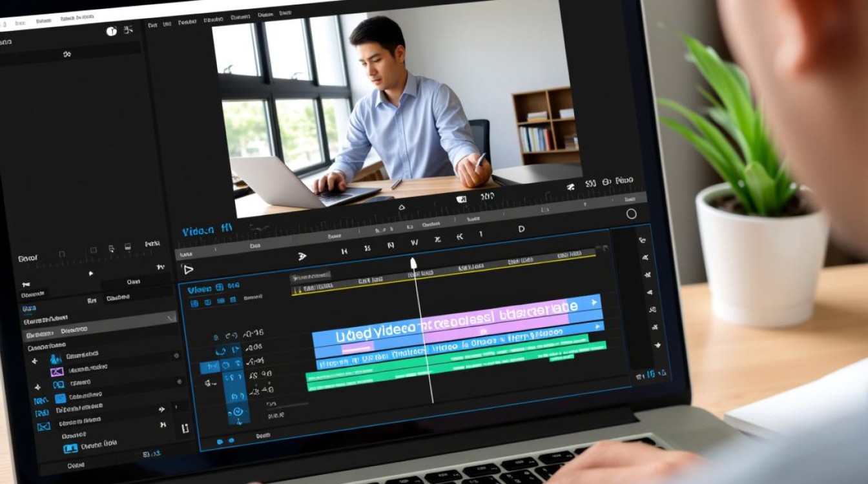The height and width of the screenshot is (484, 868).
Task: Click the outlined play triangle left of the timeline
Action: (x=188, y=269)
